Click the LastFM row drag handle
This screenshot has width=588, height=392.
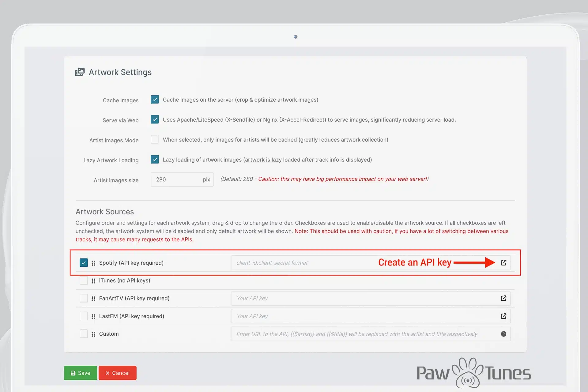(x=93, y=316)
